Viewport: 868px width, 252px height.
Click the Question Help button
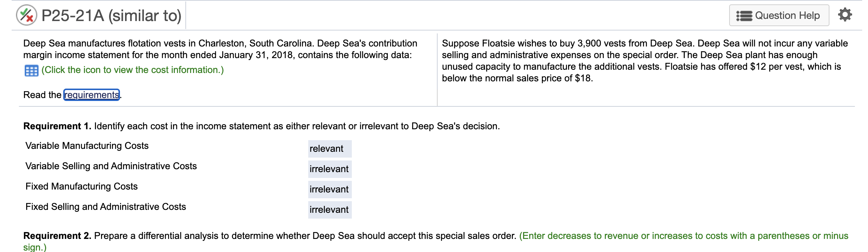click(779, 15)
